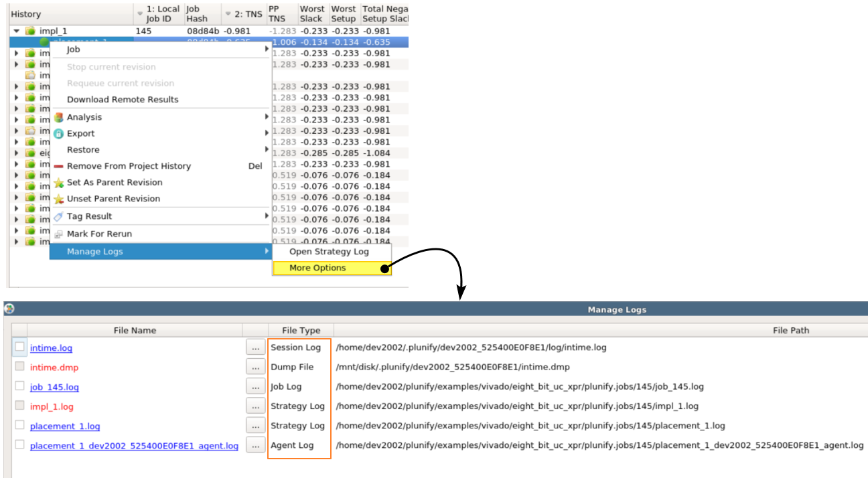Click the Mark For Rerun icon
Viewport: 868px width, 478px height.
58,233
